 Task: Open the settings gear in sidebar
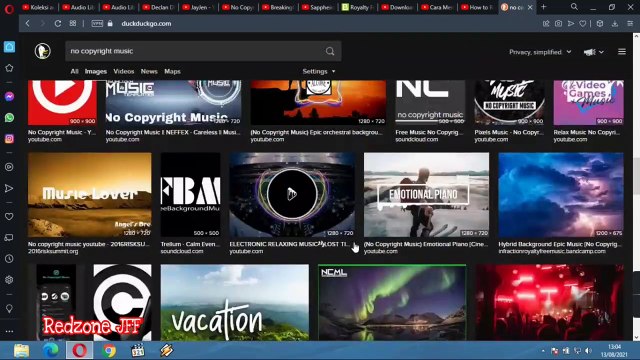(9, 280)
